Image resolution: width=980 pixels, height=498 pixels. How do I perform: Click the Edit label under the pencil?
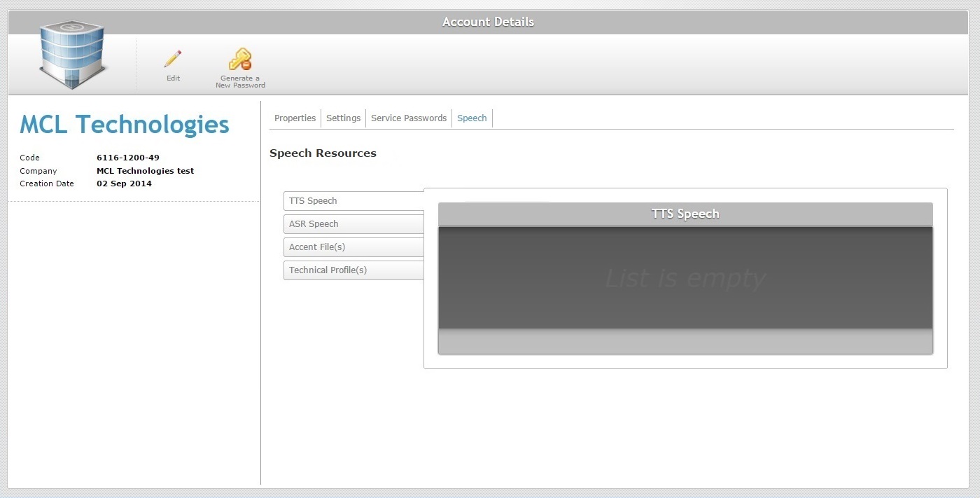tap(173, 78)
